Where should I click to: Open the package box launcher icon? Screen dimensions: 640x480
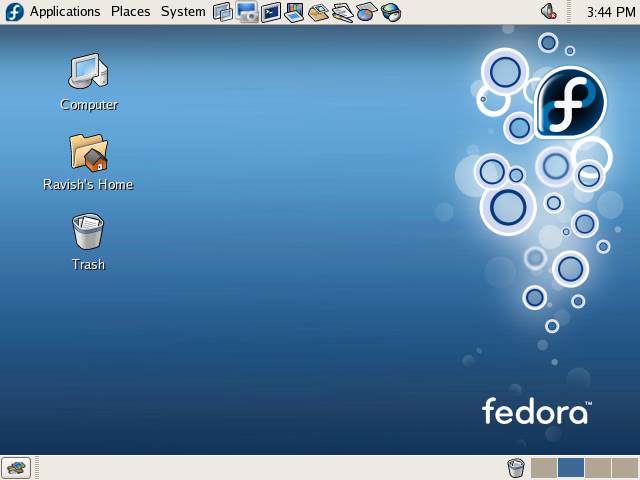pyautogui.click(x=318, y=12)
